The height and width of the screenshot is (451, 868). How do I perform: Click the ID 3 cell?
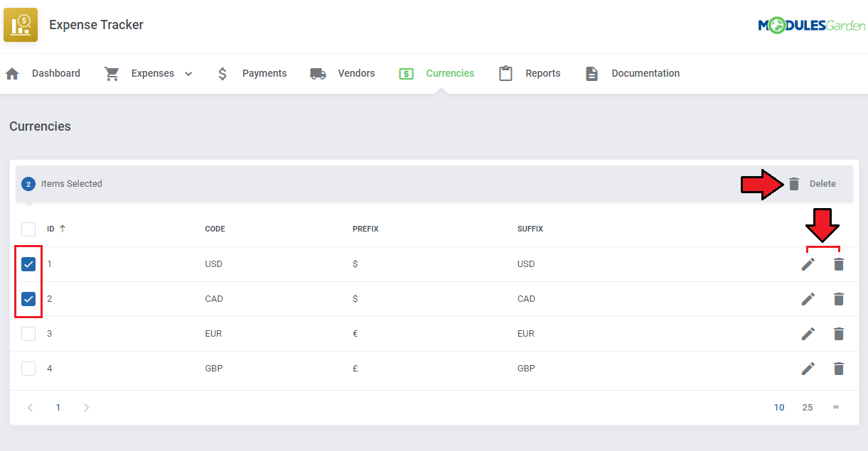[50, 334]
